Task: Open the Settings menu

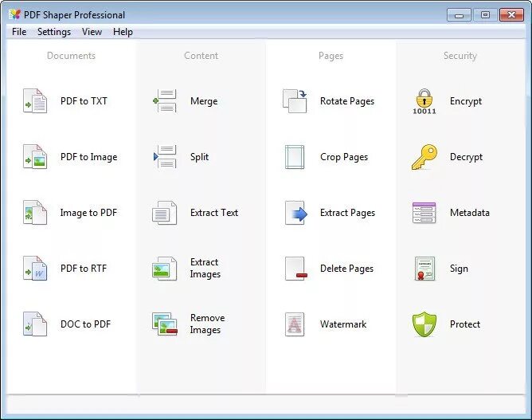Action: (54, 32)
